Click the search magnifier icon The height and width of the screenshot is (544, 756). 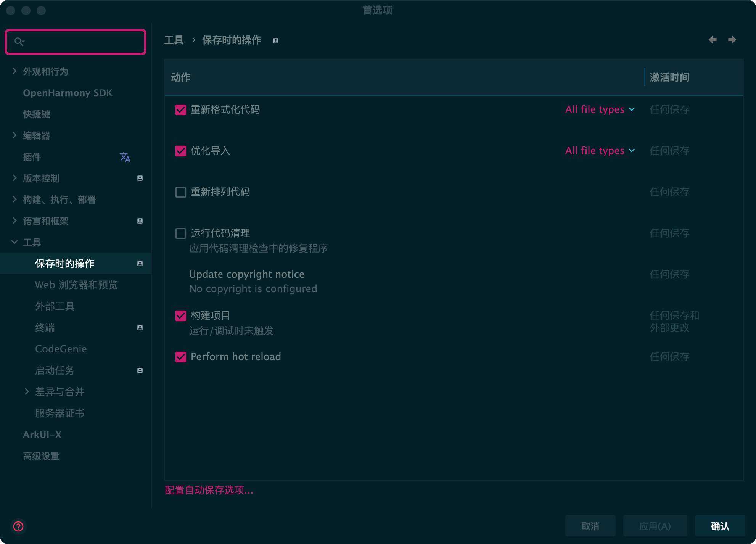click(19, 42)
